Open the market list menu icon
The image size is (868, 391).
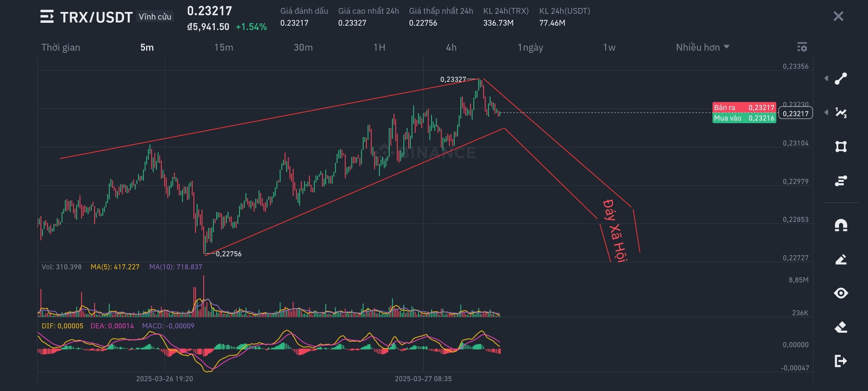tap(47, 17)
